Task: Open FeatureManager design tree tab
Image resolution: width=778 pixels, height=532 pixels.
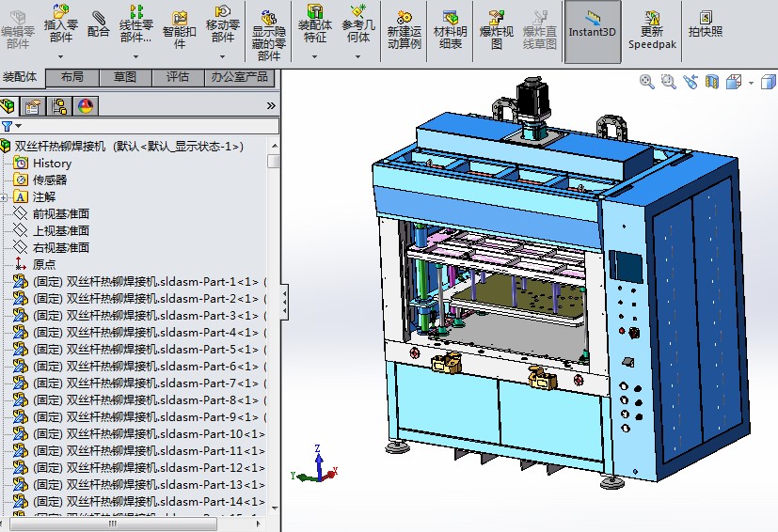Action: click(8, 106)
